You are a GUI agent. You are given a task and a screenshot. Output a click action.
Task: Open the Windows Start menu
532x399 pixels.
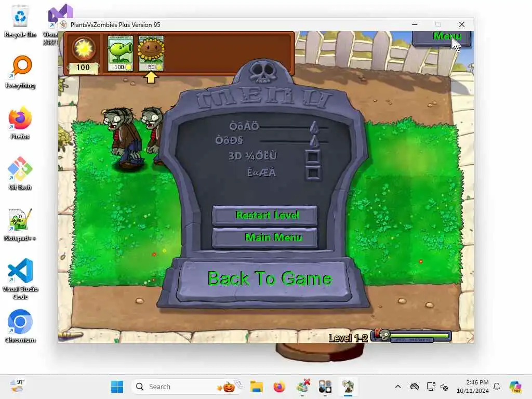coord(117,387)
